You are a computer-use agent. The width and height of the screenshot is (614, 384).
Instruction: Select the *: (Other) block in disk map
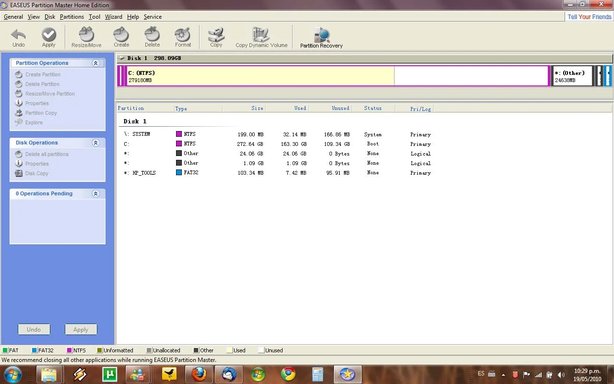click(x=572, y=76)
